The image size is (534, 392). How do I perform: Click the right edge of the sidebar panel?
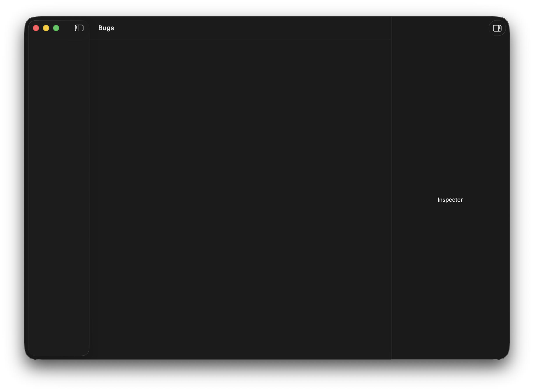pyautogui.click(x=89, y=190)
